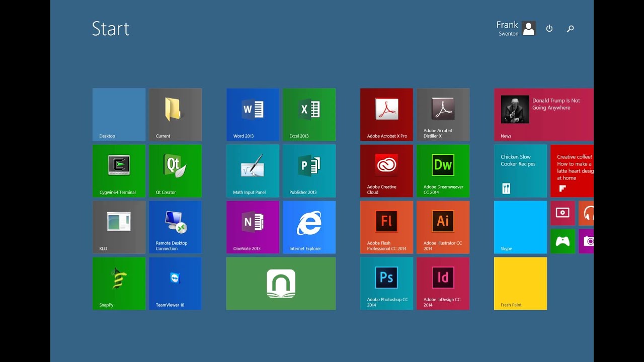Viewport: 644px width, 362px height.
Task: Launch Adobe Dreamweaver CC 2014
Action: pos(443,171)
